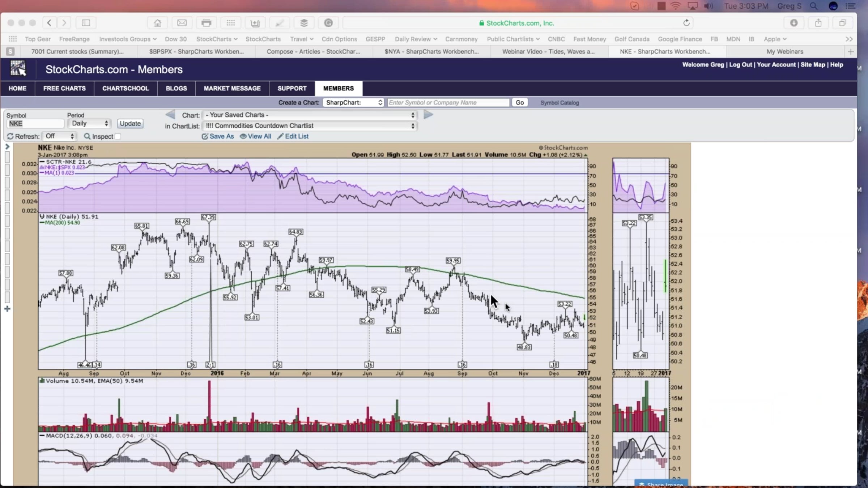Click the stacked layers toolbar icon
Screen dimensions: 868x488
coord(304,23)
